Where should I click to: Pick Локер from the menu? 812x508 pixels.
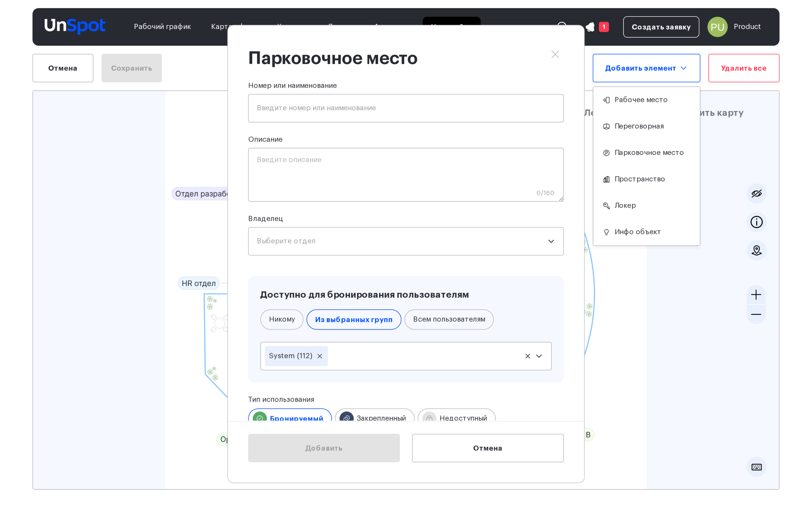click(646, 206)
